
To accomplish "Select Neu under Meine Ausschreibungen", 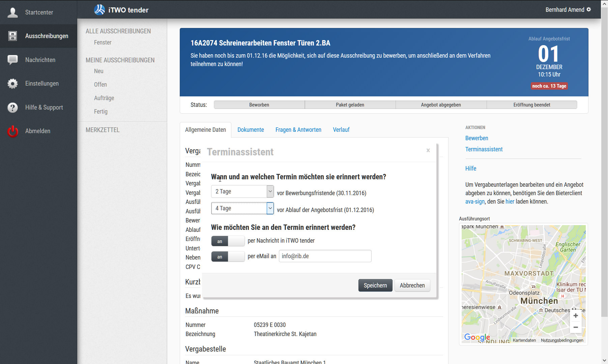I will pyautogui.click(x=98, y=71).
